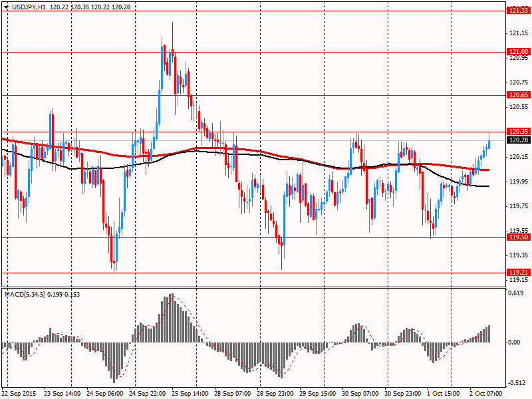Click the 119.35 price scale value

(519, 255)
